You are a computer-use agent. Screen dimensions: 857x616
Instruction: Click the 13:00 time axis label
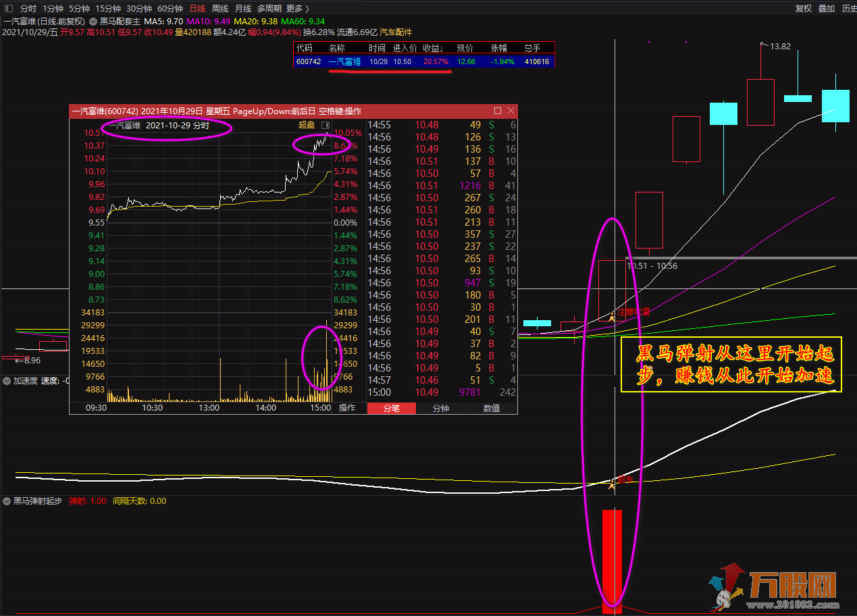coord(209,408)
